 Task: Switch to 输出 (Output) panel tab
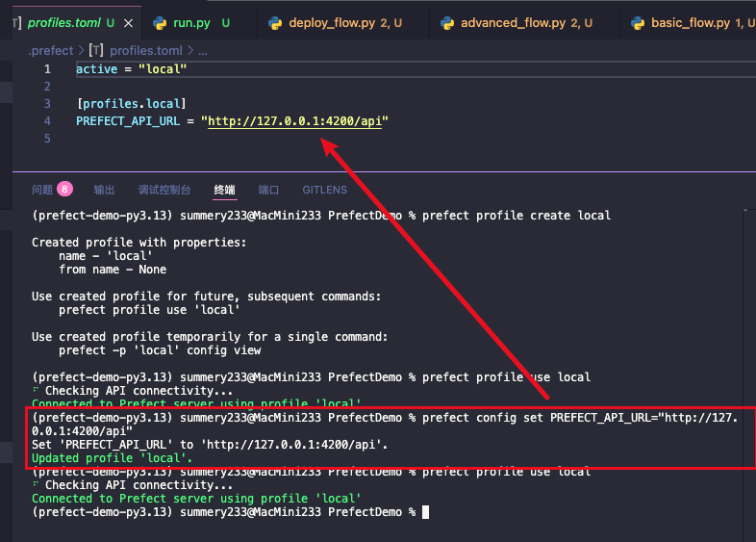pos(104,190)
